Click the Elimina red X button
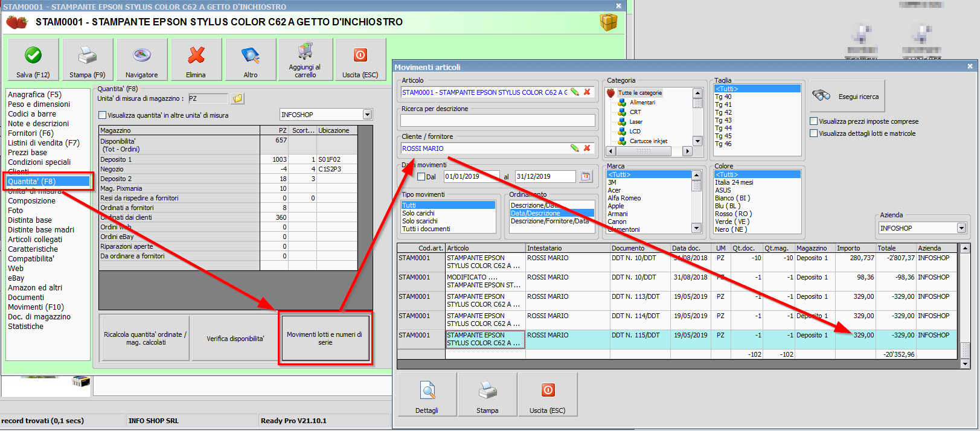The image size is (980, 431). pos(196,59)
